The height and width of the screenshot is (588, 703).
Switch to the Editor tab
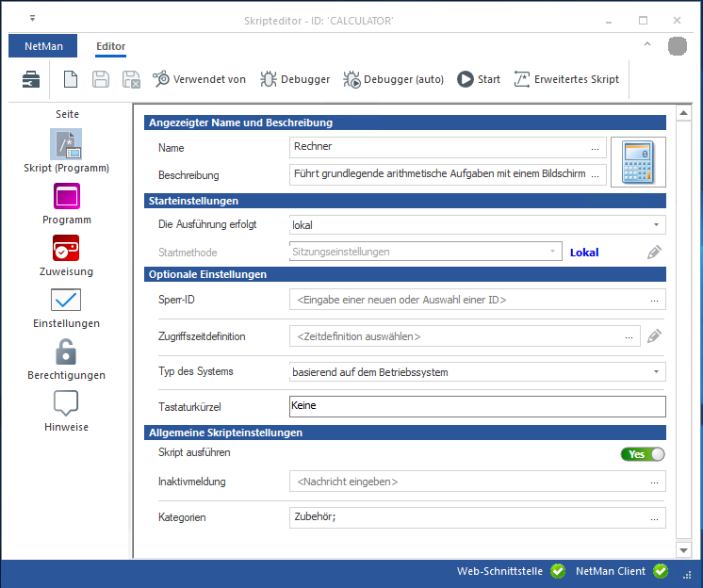click(x=110, y=46)
